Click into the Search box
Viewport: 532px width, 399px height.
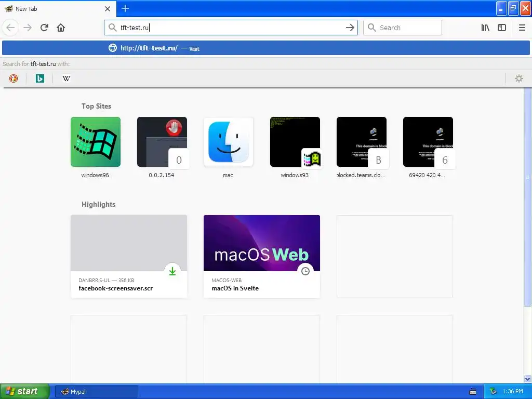(x=403, y=28)
